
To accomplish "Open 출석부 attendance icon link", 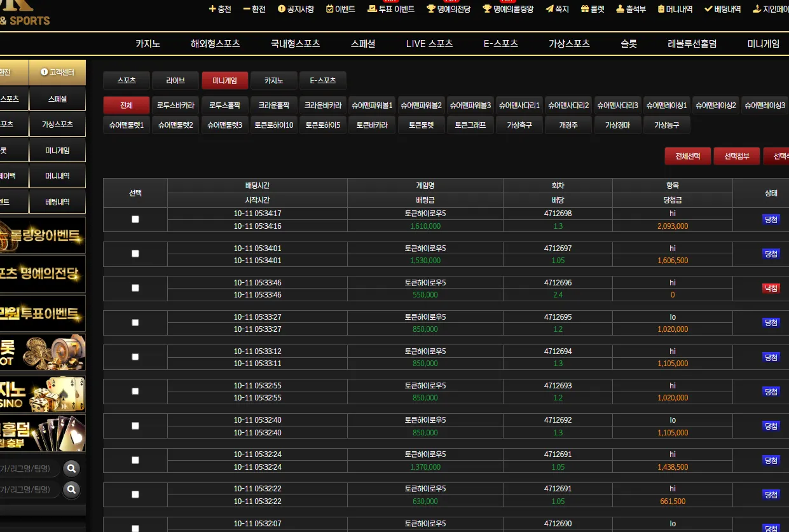I will click(632, 9).
